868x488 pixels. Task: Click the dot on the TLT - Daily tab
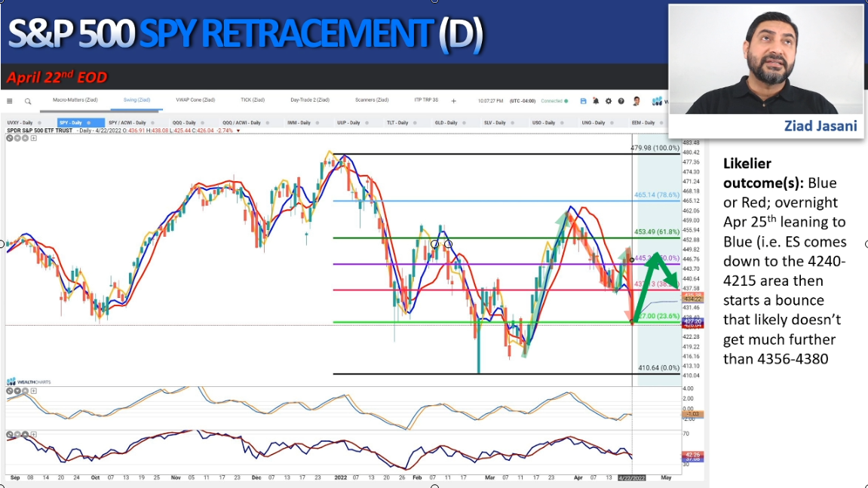point(415,123)
